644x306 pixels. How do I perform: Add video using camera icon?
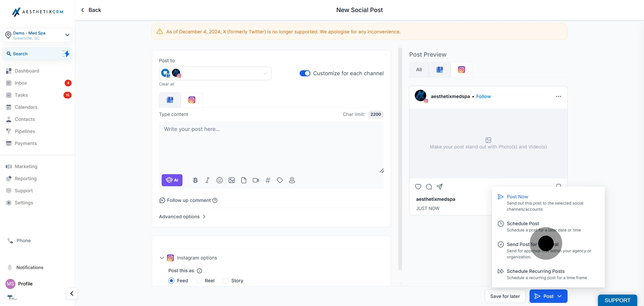tap(256, 180)
